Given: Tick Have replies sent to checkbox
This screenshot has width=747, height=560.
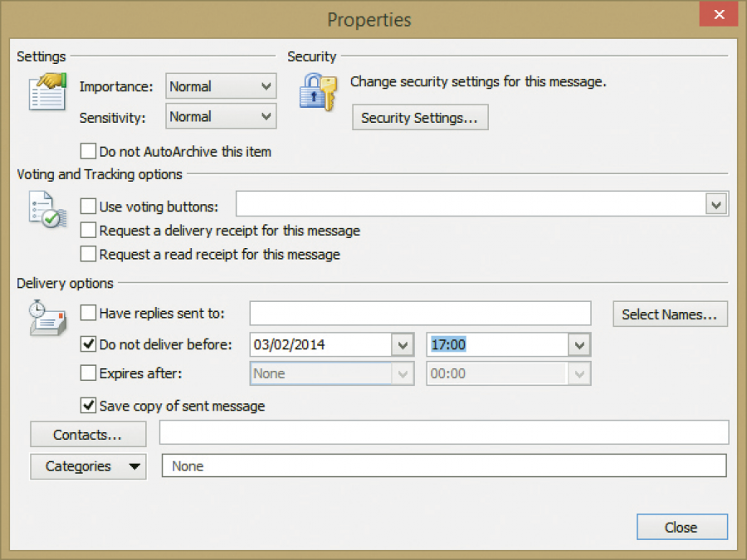Looking at the screenshot, I should point(88,313).
